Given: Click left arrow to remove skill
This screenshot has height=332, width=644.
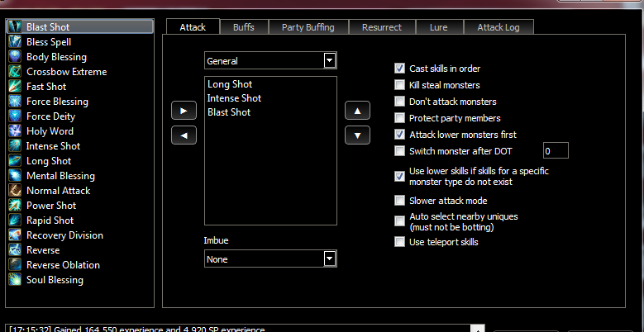Looking at the screenshot, I should tap(183, 135).
